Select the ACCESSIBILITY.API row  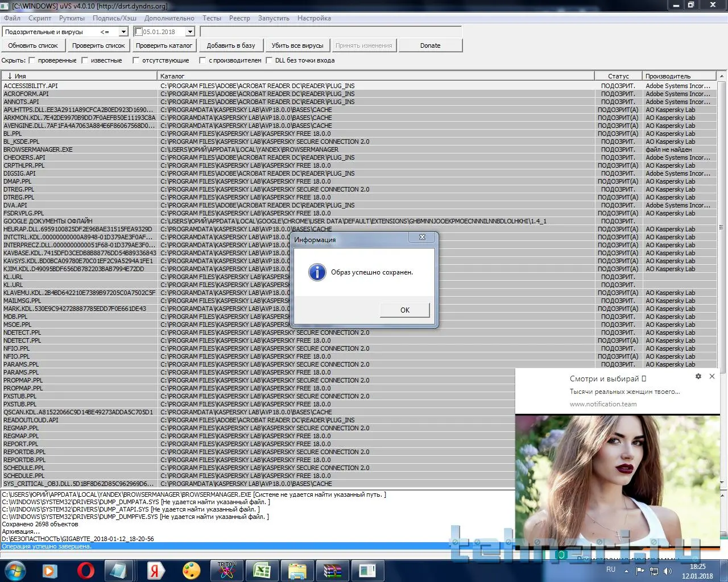pyautogui.click(x=359, y=86)
